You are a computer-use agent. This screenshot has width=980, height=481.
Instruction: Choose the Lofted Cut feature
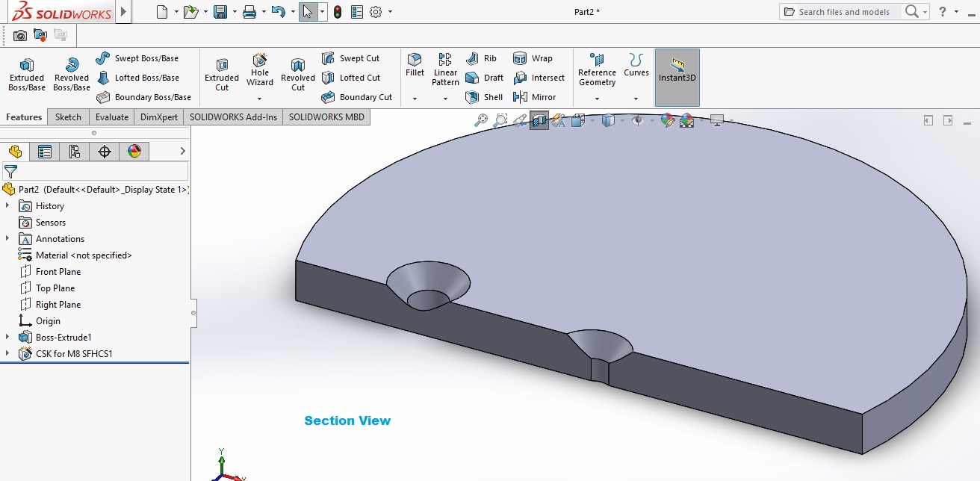pyautogui.click(x=351, y=78)
